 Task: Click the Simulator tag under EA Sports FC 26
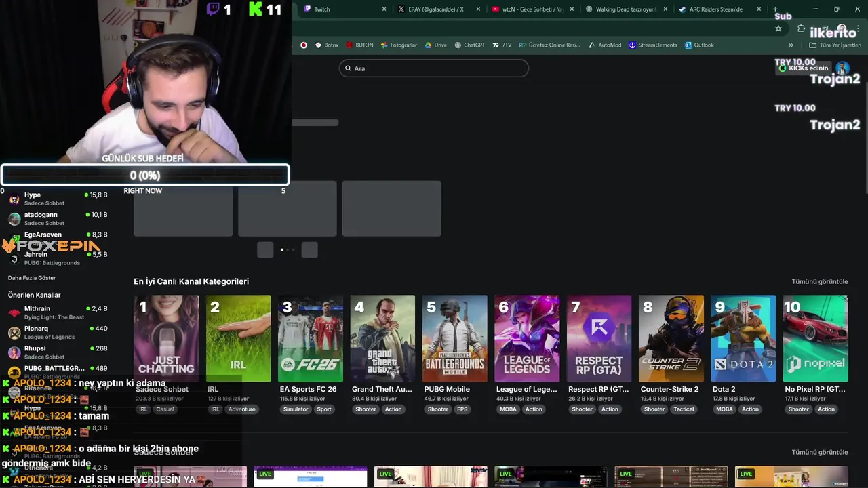(296, 409)
